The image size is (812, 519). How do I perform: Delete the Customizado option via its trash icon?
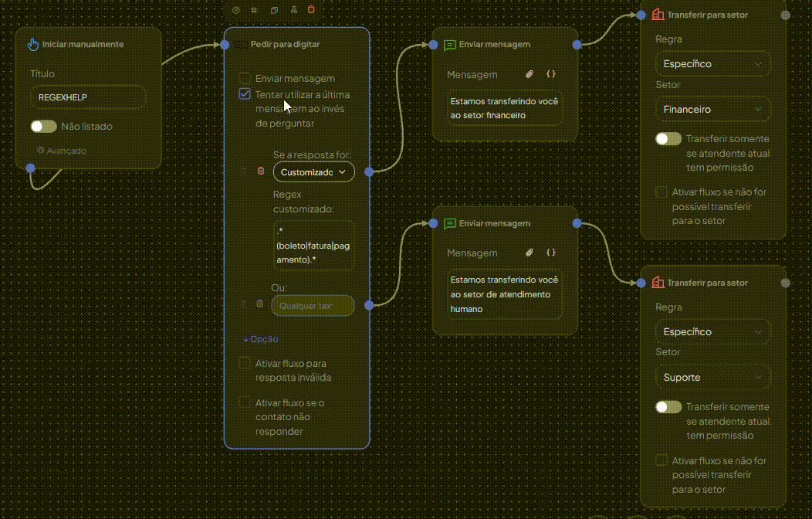260,171
